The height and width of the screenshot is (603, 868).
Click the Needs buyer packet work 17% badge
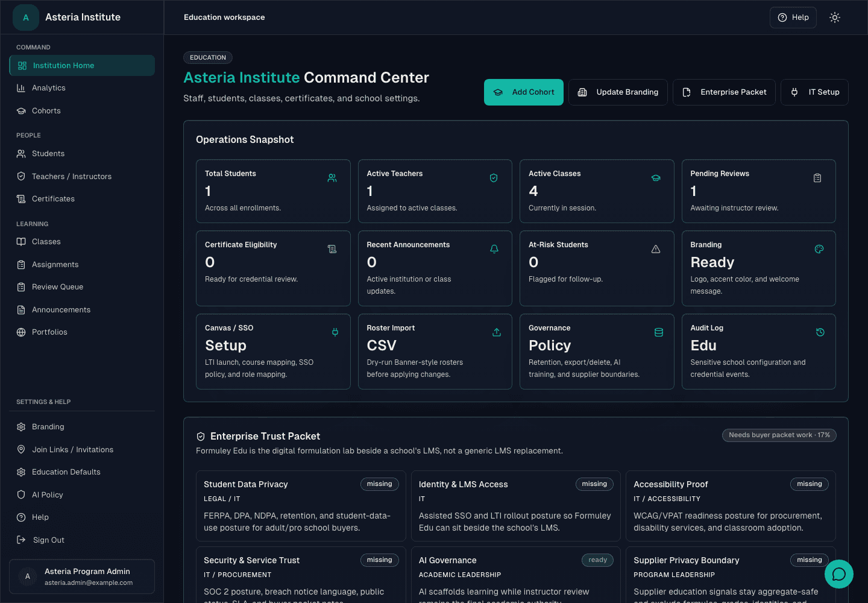point(779,435)
